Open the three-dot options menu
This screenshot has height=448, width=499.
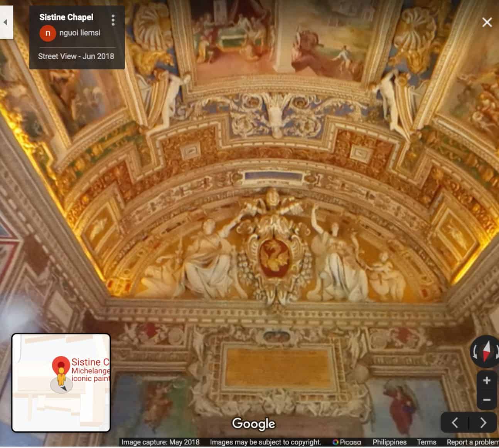point(113,20)
